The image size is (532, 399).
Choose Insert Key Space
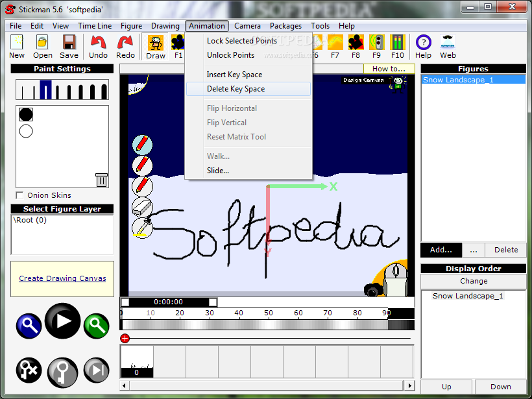click(x=248, y=75)
